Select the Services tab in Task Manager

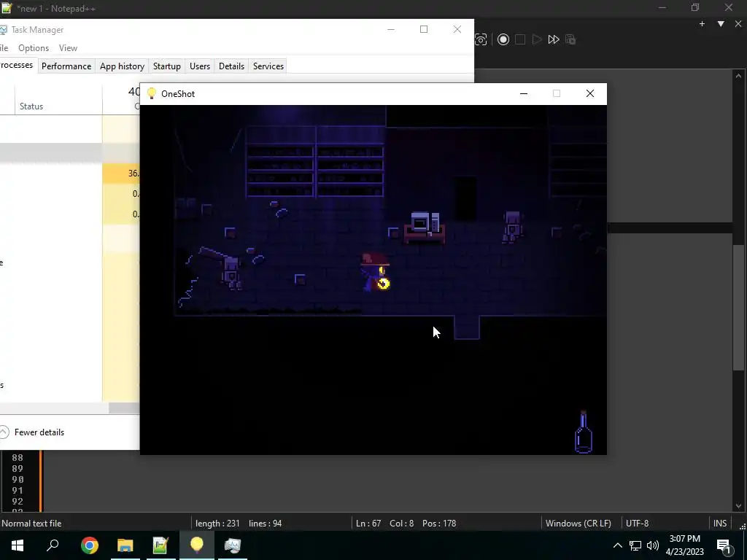point(268,66)
